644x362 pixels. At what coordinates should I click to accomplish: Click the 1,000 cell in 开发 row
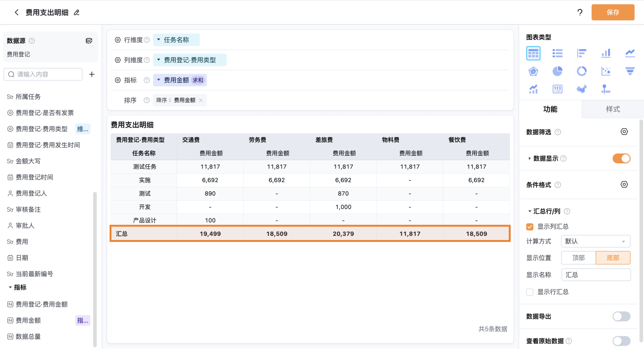343,207
